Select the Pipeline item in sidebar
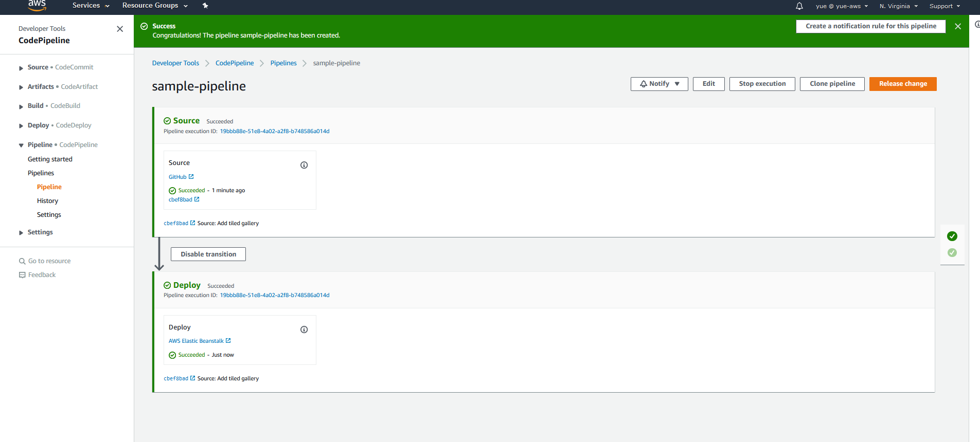 pyautogui.click(x=49, y=187)
